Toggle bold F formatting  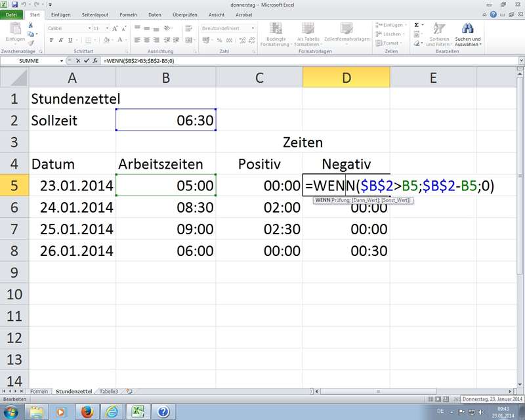pyautogui.click(x=52, y=40)
